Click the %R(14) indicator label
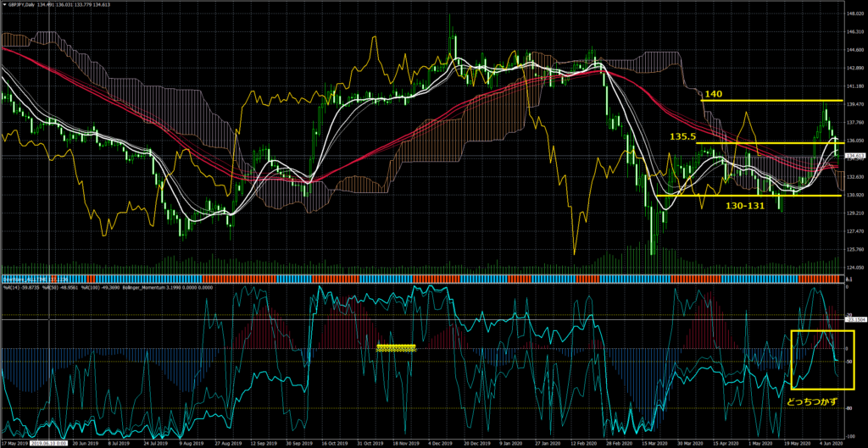The width and height of the screenshot is (868, 448). (14, 288)
